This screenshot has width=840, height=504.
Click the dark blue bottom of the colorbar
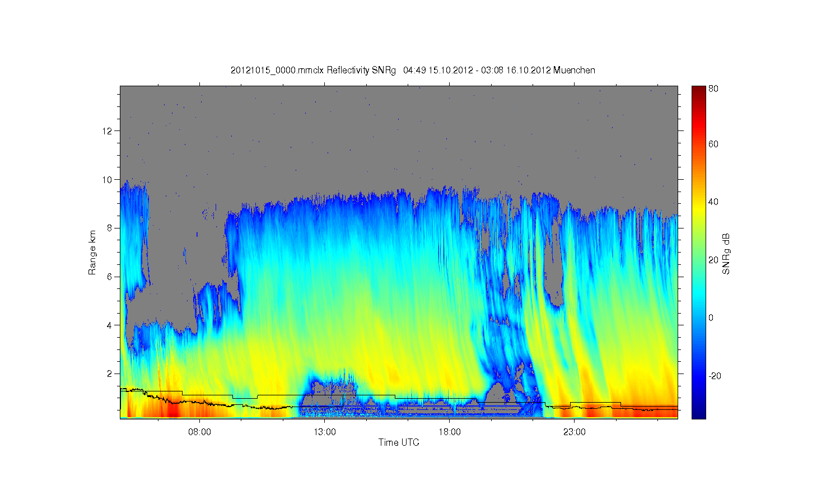point(698,413)
